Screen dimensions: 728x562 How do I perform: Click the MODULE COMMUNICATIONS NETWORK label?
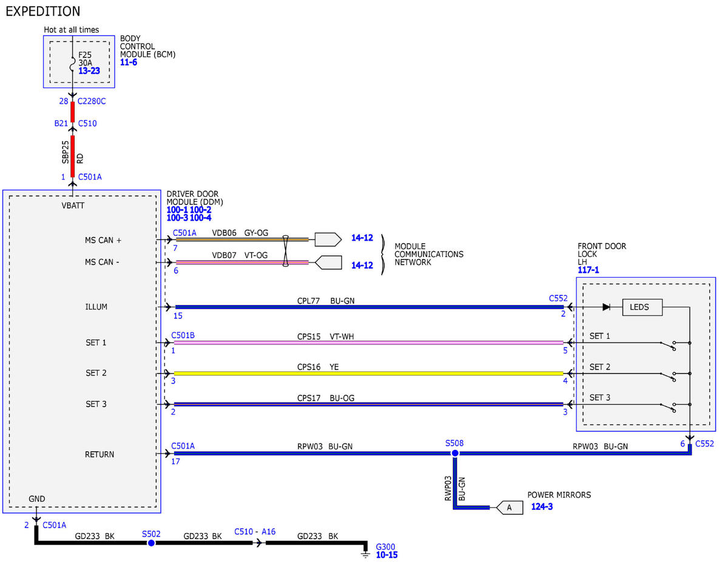pos(429,255)
